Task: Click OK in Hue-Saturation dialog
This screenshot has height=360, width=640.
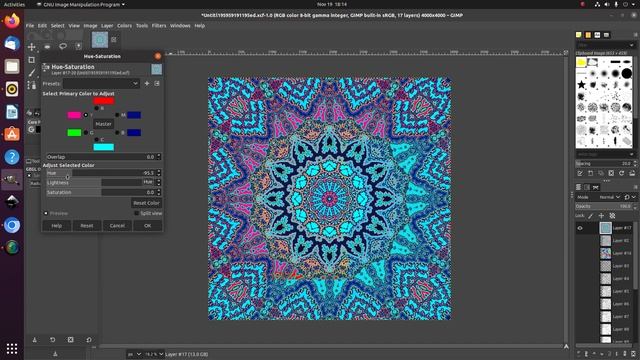Action: [147, 225]
